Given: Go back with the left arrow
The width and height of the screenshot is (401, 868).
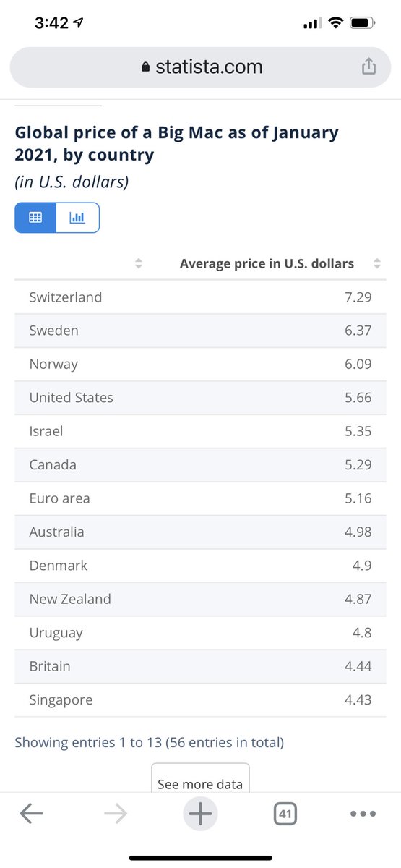Looking at the screenshot, I should [31, 814].
